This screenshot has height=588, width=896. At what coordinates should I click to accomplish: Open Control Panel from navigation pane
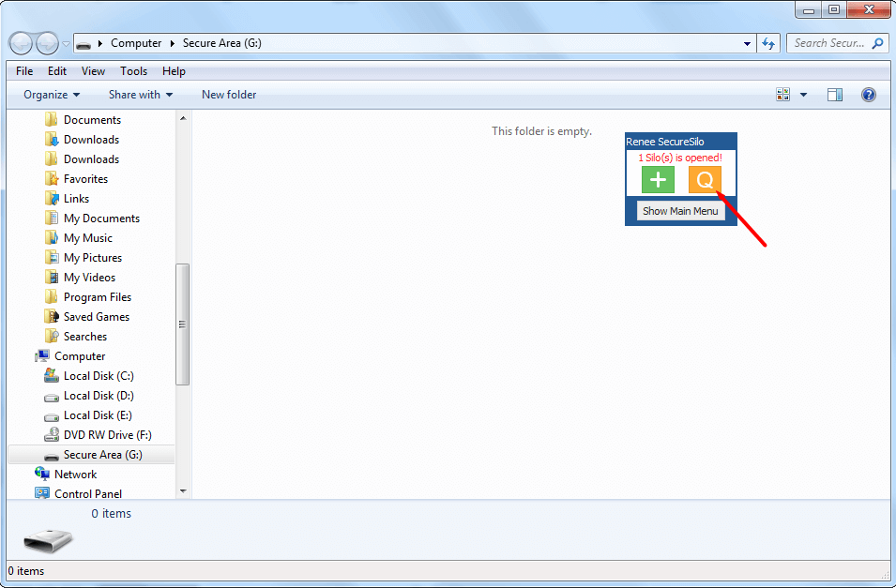coord(87,494)
